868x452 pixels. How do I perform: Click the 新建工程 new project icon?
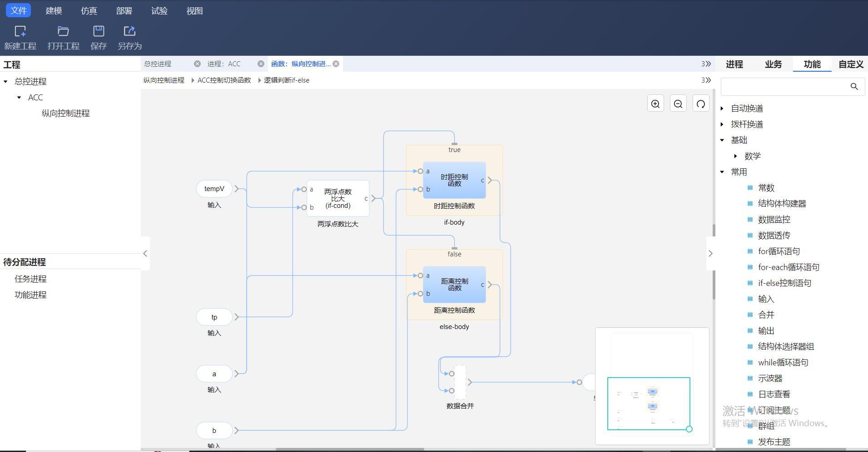click(20, 31)
